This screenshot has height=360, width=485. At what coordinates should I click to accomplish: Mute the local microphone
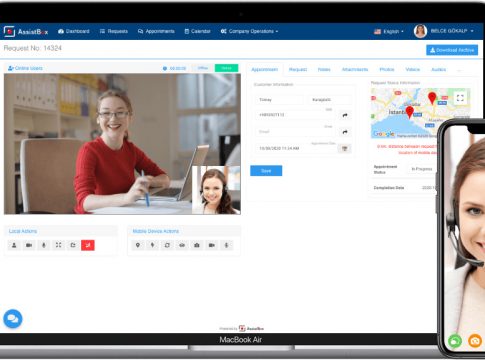(x=44, y=245)
